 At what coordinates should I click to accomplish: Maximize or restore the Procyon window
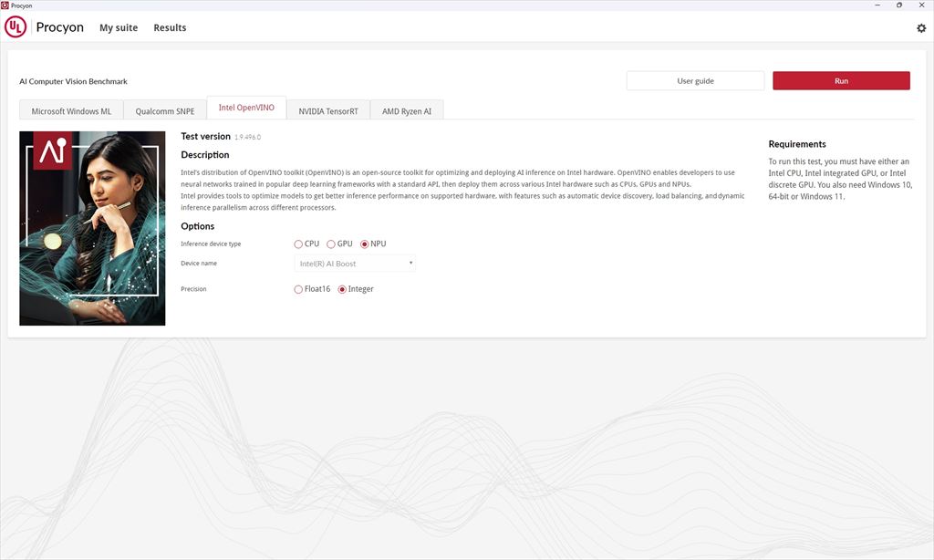[x=898, y=5]
